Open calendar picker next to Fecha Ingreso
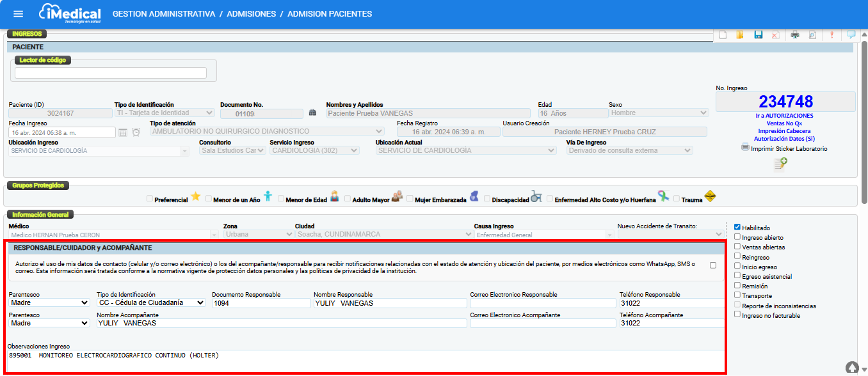Screen dimensions: 868x376 123,132
